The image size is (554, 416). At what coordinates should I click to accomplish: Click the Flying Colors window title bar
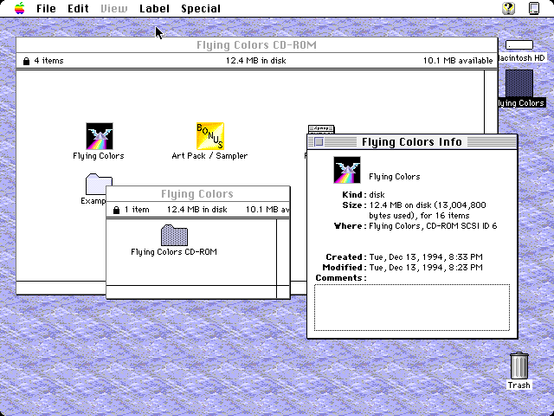click(x=198, y=194)
